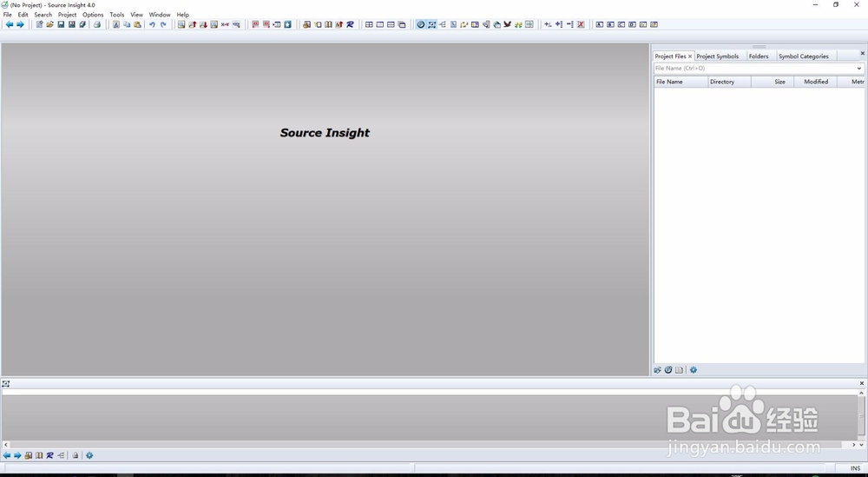Image resolution: width=868 pixels, height=477 pixels.
Task: Click the Paste clipboard icon
Action: [137, 24]
